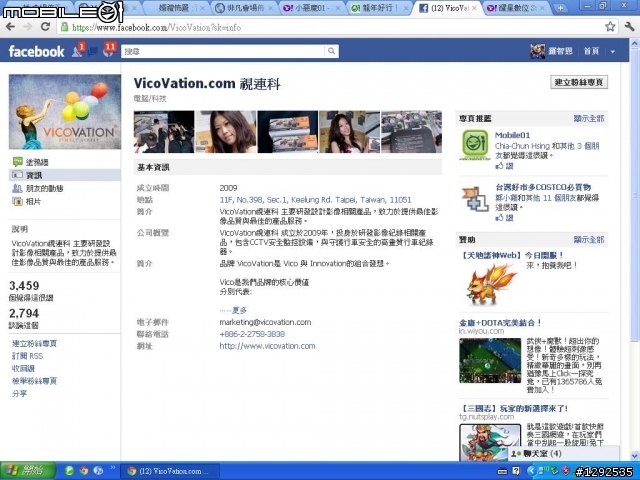
Task: Open the 相片 photos sidebar item
Action: [33, 201]
